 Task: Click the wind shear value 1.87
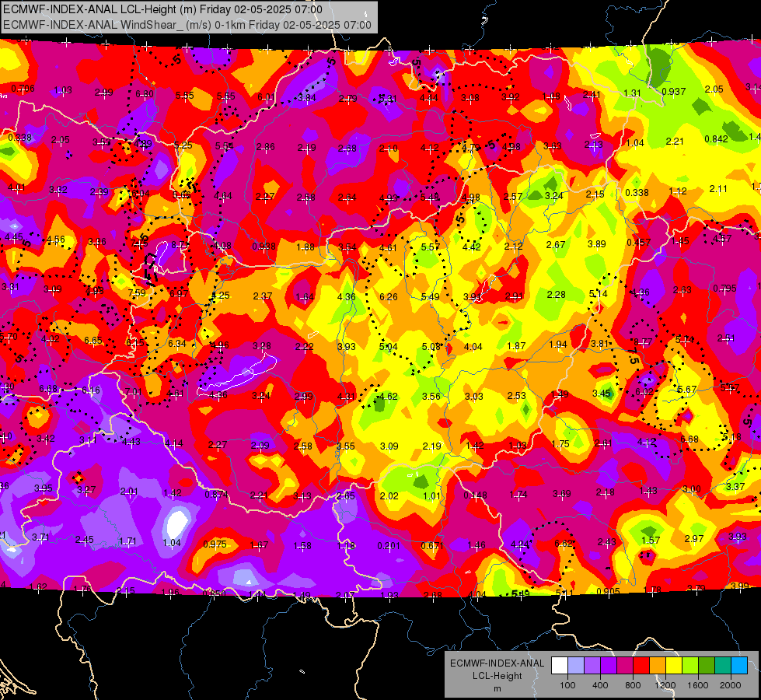pyautogui.click(x=516, y=346)
